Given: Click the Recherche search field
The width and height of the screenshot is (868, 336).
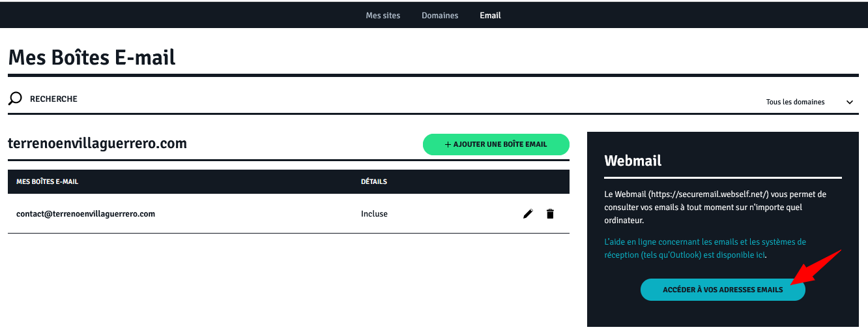Looking at the screenshot, I should click(53, 99).
